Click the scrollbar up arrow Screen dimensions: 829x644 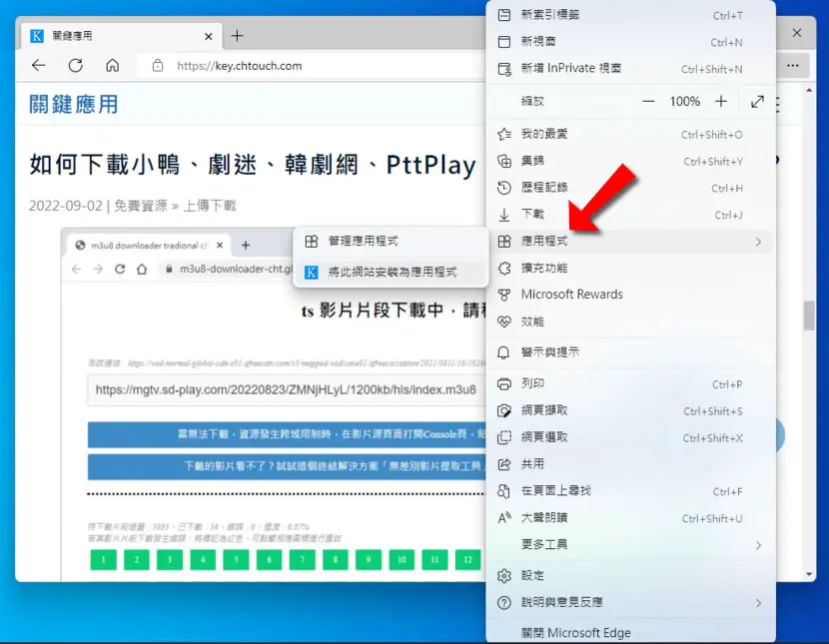pyautogui.click(x=809, y=91)
